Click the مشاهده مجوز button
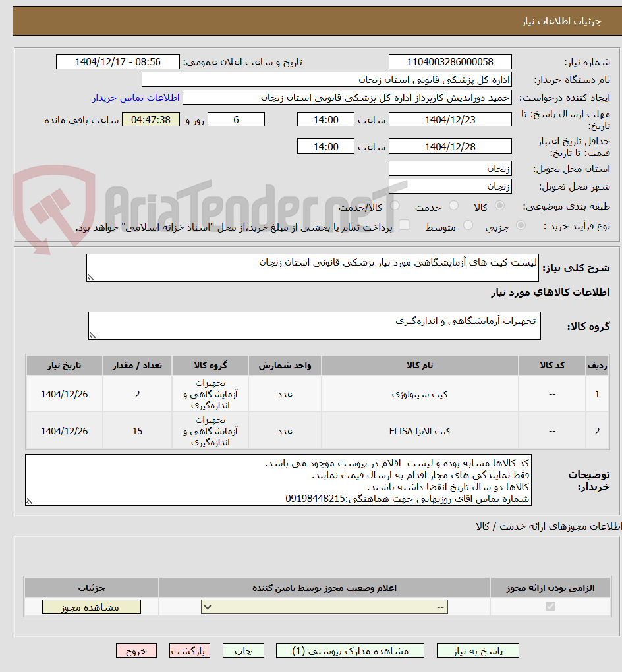Image resolution: width=622 pixels, height=672 pixels. click(x=92, y=607)
